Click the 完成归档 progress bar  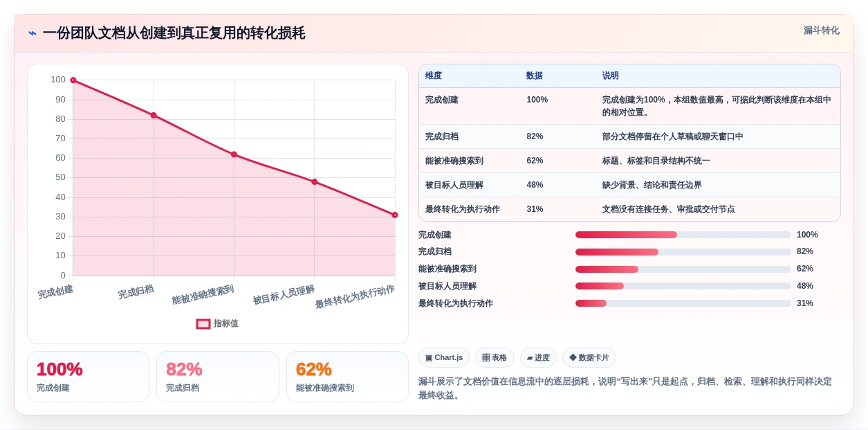coord(683,252)
